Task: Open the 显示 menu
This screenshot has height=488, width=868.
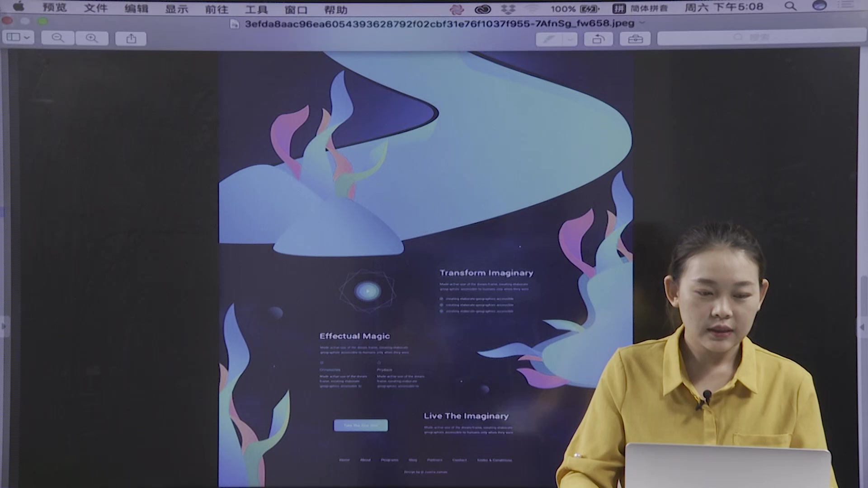Action: [x=176, y=9]
